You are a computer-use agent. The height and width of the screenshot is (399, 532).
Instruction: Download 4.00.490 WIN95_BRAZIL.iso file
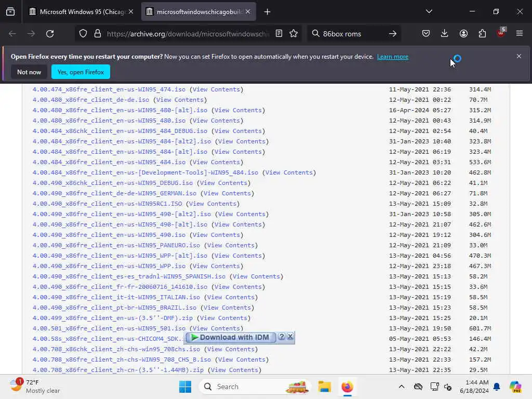(x=114, y=308)
